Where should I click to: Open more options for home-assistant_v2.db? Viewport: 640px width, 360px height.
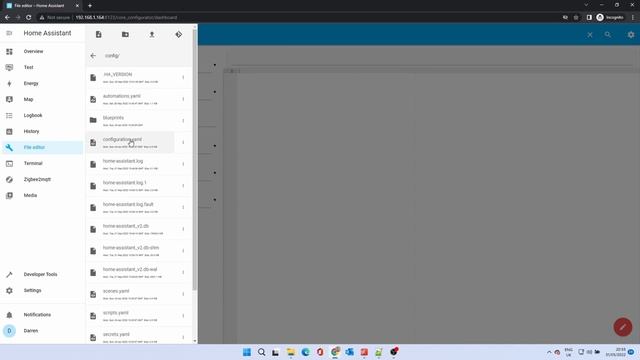tap(183, 229)
